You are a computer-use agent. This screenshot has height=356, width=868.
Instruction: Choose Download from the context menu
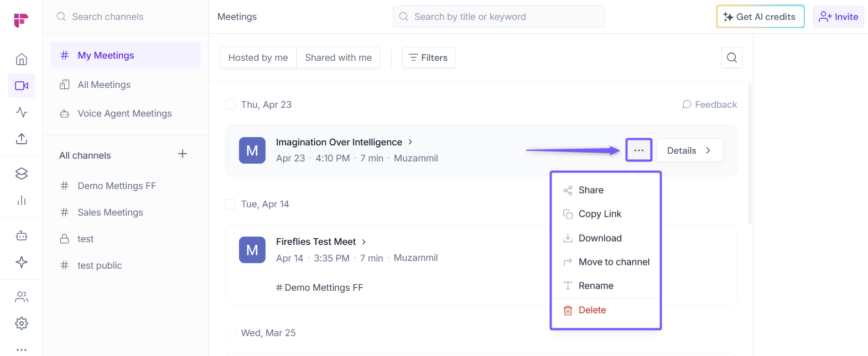[600, 238]
